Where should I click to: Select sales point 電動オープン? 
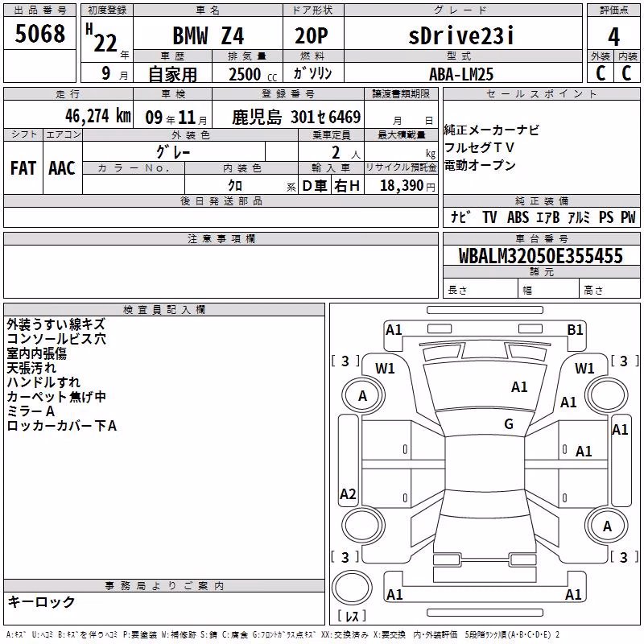(x=480, y=165)
